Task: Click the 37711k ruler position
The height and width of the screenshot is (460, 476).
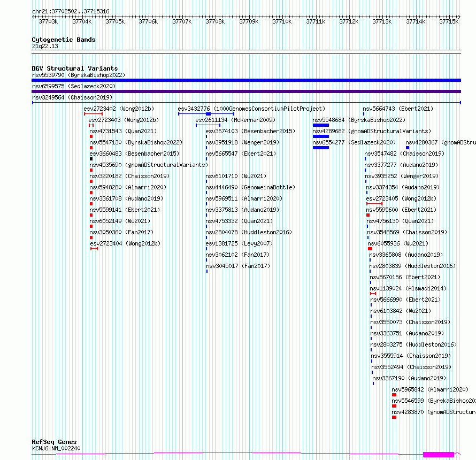Action: [316, 21]
